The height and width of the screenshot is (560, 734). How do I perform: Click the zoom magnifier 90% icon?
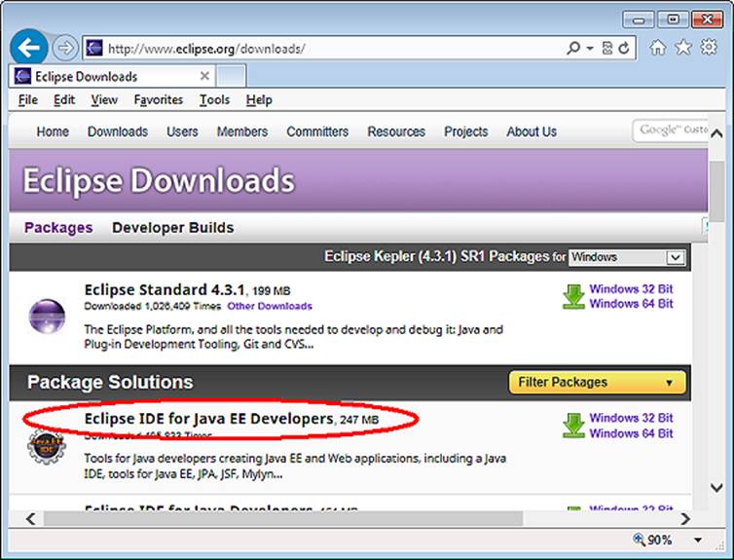coord(639,539)
